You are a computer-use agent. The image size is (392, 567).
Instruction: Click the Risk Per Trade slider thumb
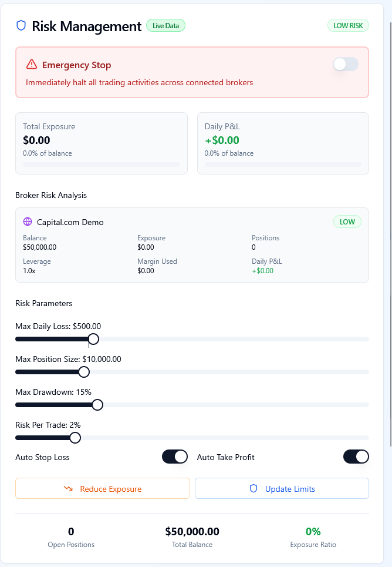tap(75, 438)
